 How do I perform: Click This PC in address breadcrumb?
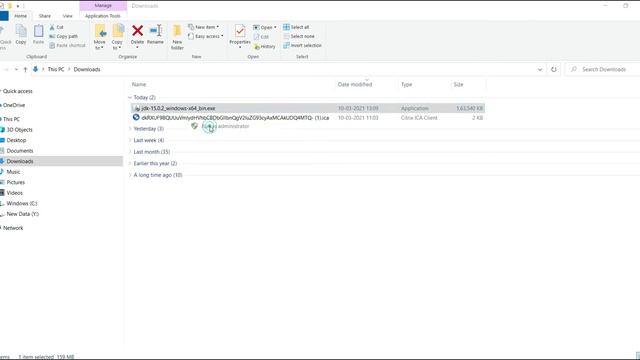tap(56, 69)
